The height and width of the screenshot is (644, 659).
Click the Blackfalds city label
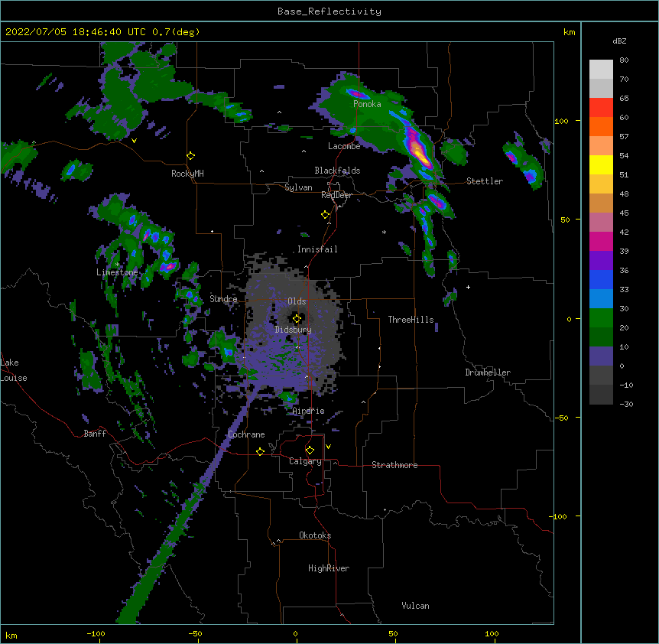point(337,171)
